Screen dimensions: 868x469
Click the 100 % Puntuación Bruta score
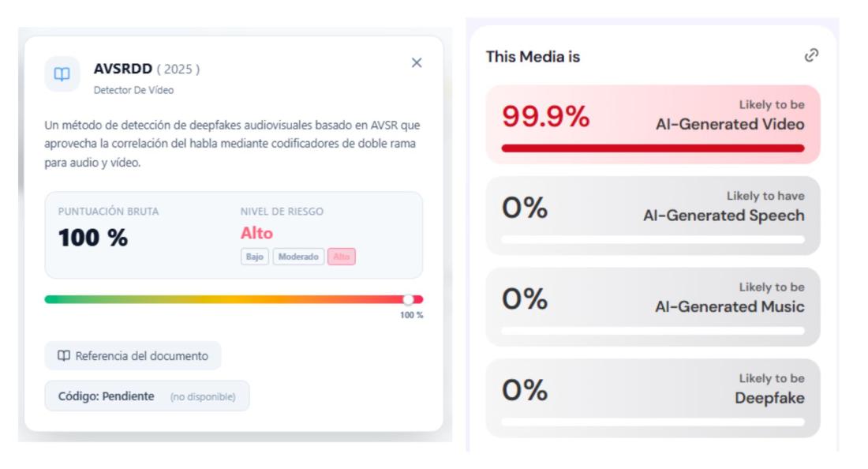pos(93,237)
